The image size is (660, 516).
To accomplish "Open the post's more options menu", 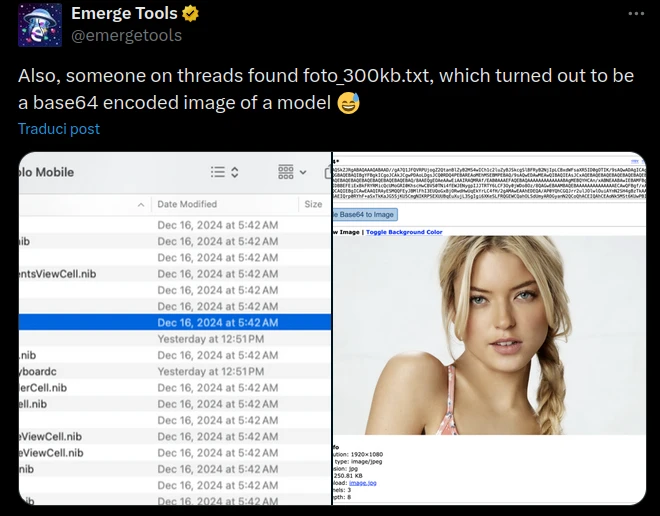I will 636,13.
